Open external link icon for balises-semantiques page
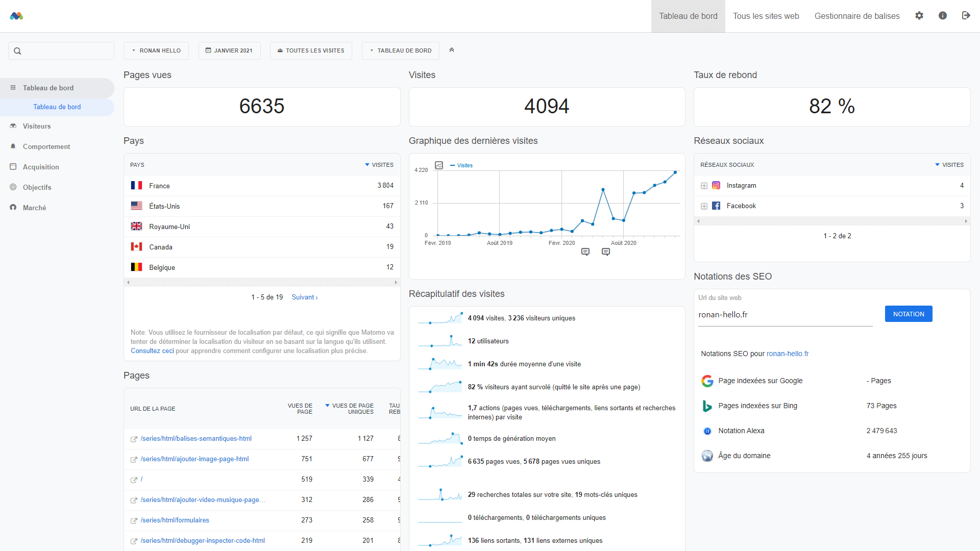 pyautogui.click(x=134, y=439)
